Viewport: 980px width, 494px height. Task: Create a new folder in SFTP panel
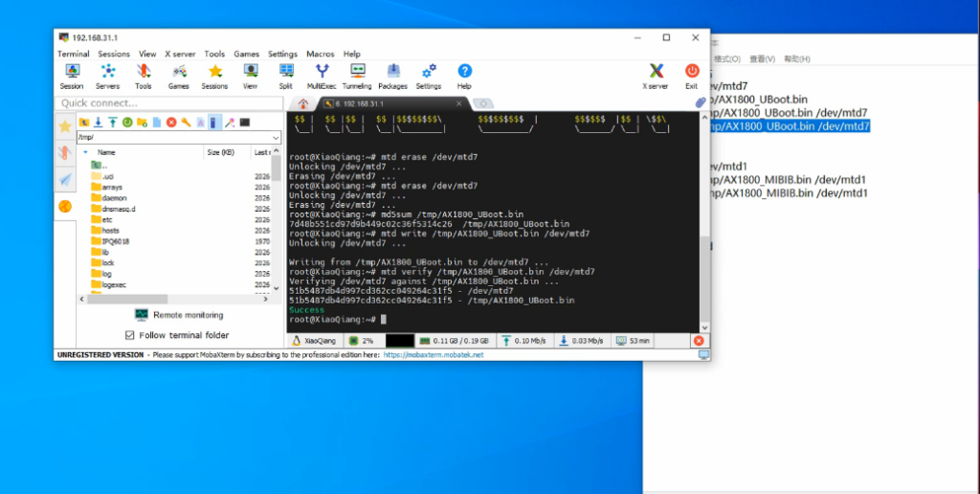(142, 122)
